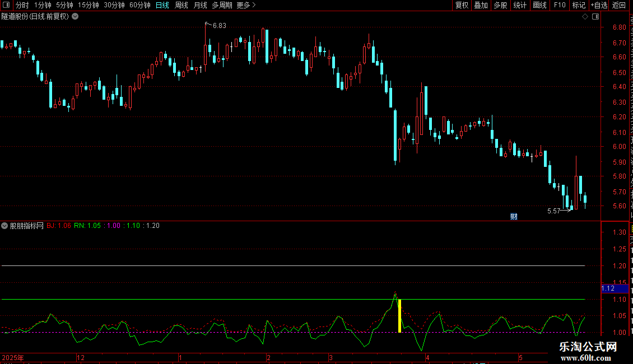Image resolution: width=633 pixels, height=364 pixels.
Task: Click the white 1.20 indicator value
Action: click(x=151, y=226)
